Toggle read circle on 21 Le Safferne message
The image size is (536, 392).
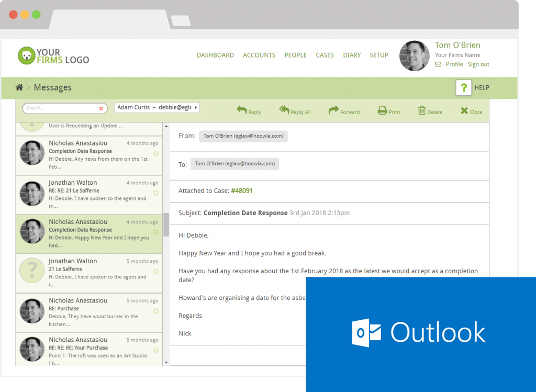tap(155, 272)
